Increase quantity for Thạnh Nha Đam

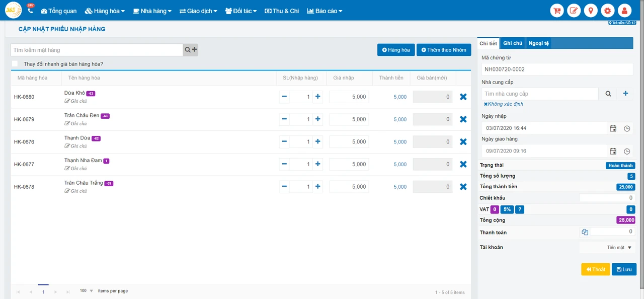318,164
